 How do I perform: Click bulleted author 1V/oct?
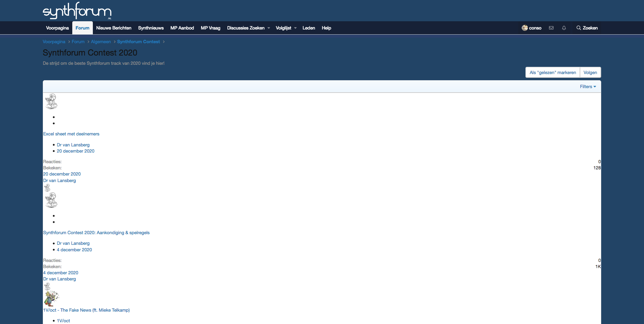[63, 321]
